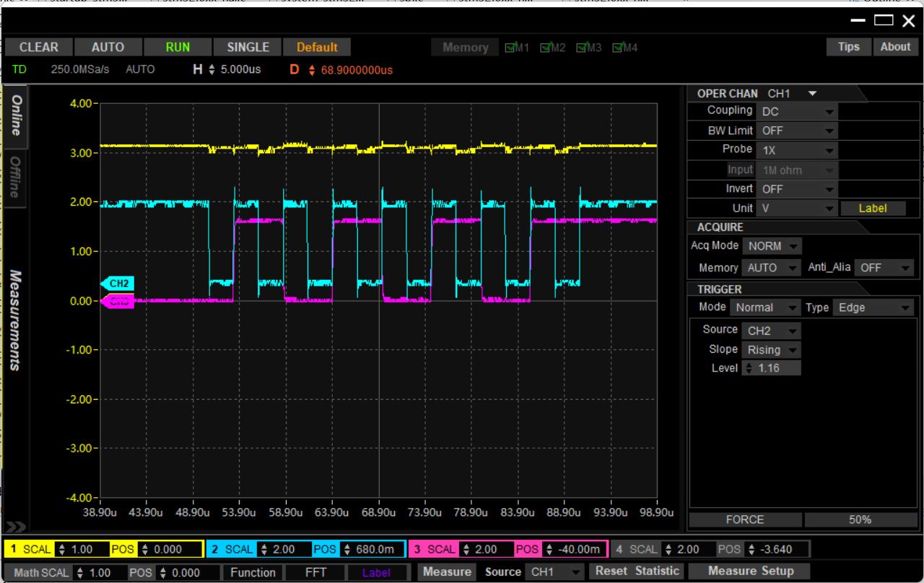Click channel 1 SCAL stepper arrows
Image resolution: width=924 pixels, height=583 pixels.
click(61, 550)
